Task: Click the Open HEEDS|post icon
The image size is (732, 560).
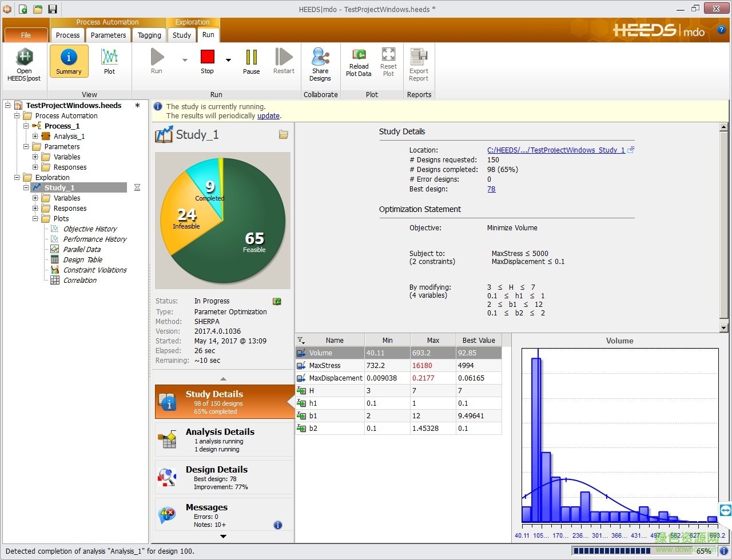Action: pyautogui.click(x=24, y=58)
